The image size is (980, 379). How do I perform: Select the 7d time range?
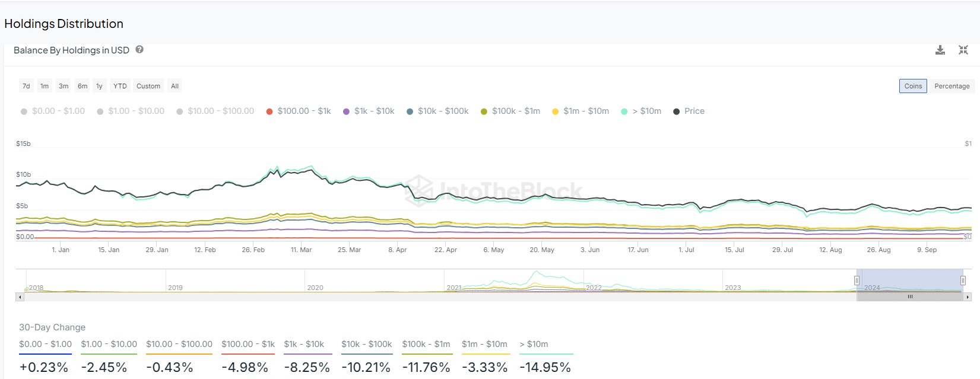26,86
